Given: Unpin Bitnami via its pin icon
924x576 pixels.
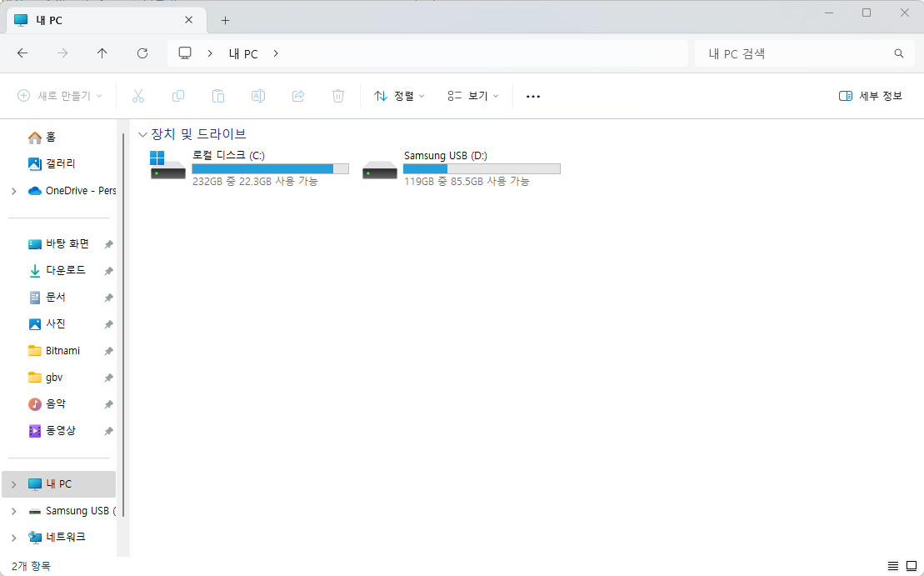Looking at the screenshot, I should pos(108,351).
